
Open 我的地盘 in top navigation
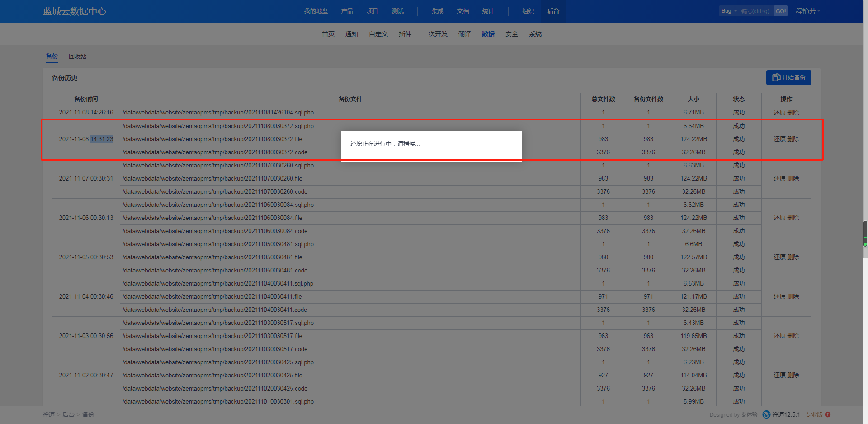[316, 11]
